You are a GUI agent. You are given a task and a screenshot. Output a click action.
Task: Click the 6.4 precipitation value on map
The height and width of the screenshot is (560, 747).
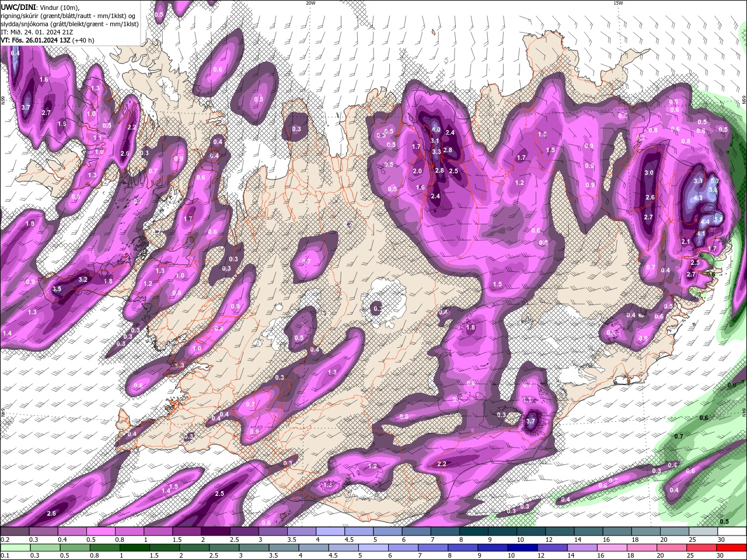coord(16,53)
